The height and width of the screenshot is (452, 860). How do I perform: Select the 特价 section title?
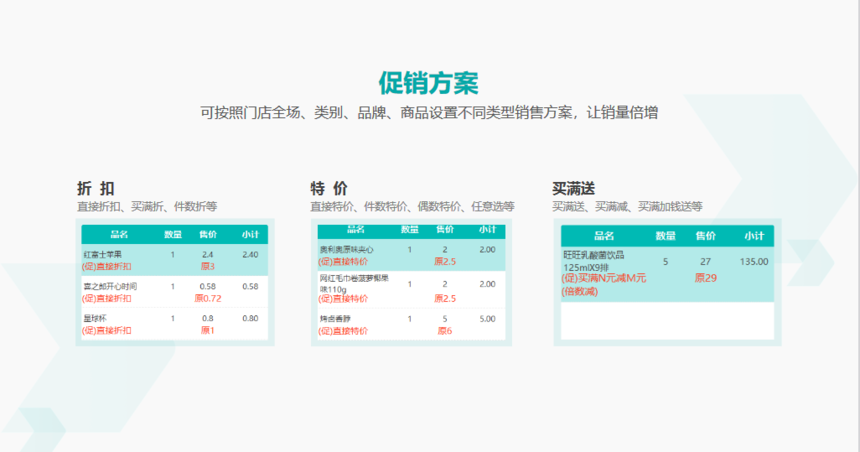point(329,189)
